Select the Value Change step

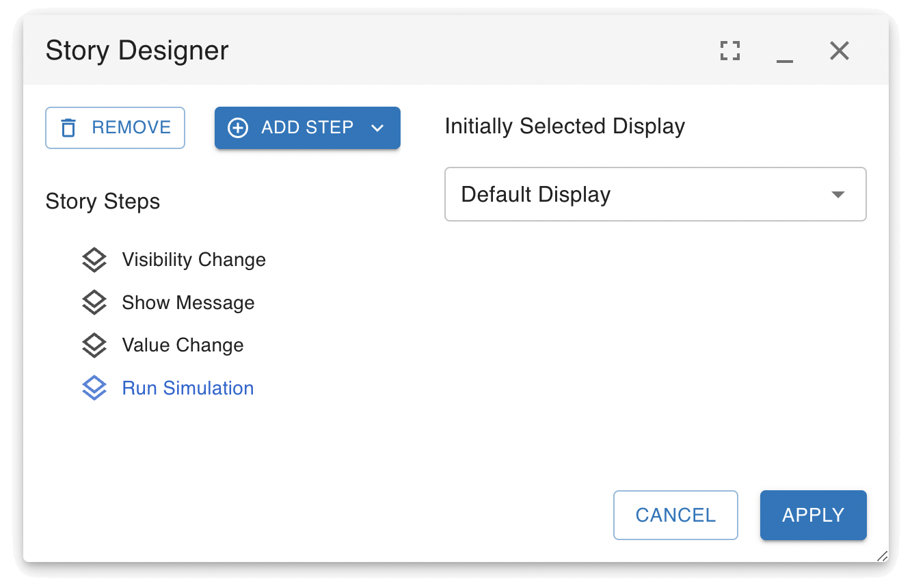(183, 345)
